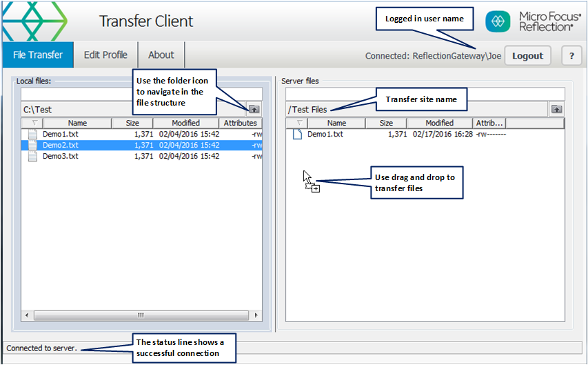Screen dimensions: 588x365
Task: Sort server files by Size column
Action: (386, 123)
